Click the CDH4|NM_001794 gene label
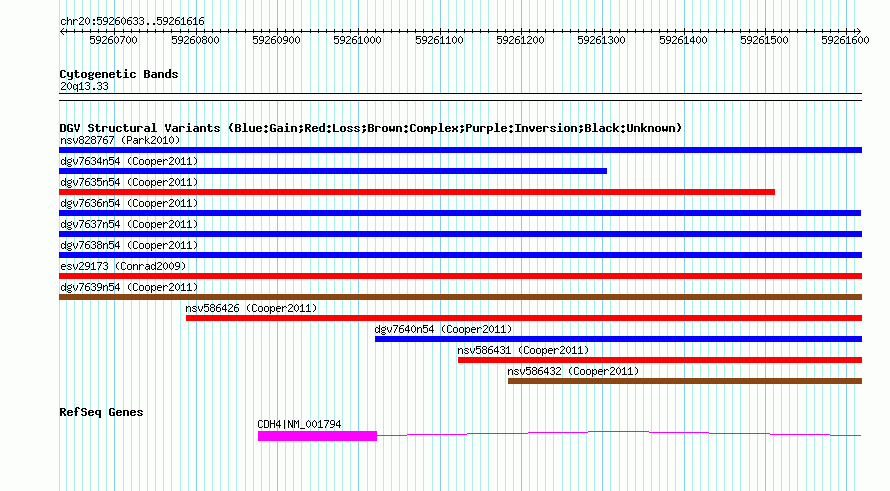 click(299, 424)
